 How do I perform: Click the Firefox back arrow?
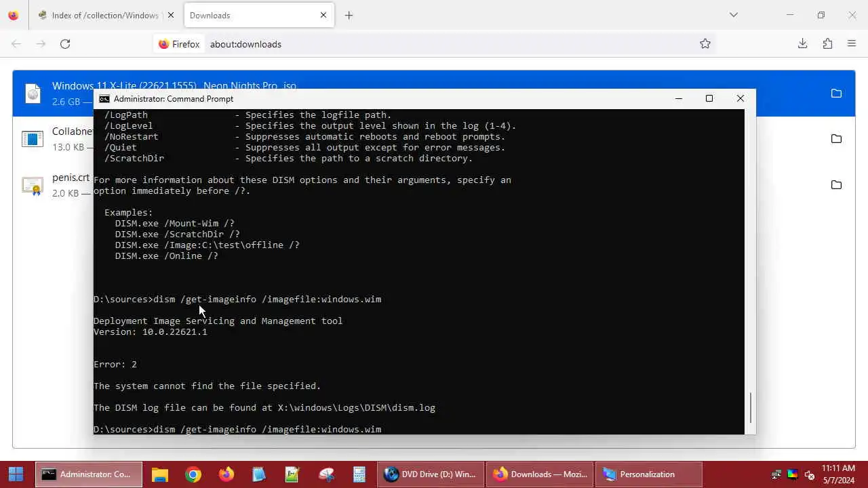[x=16, y=44]
